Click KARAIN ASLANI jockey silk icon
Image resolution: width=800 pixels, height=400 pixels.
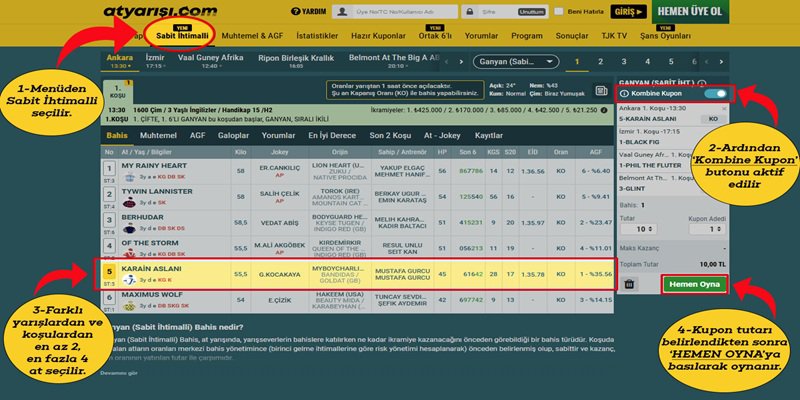click(129, 280)
